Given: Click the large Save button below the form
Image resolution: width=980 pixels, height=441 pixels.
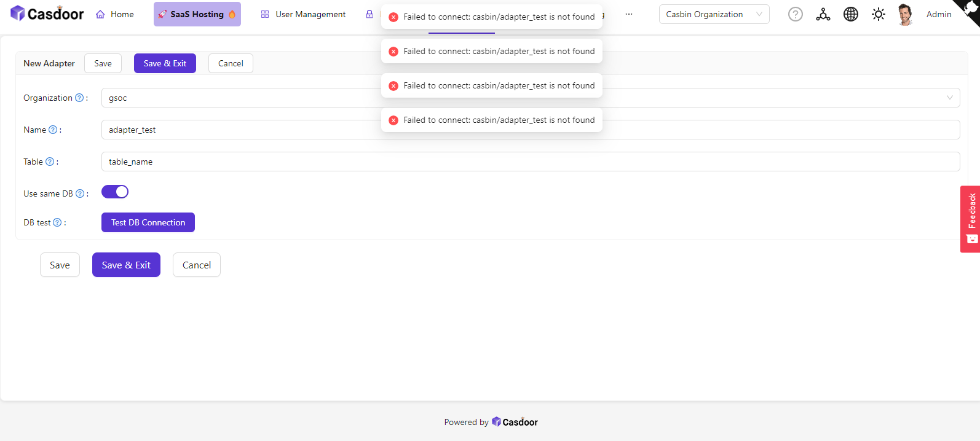Looking at the screenshot, I should (x=60, y=265).
